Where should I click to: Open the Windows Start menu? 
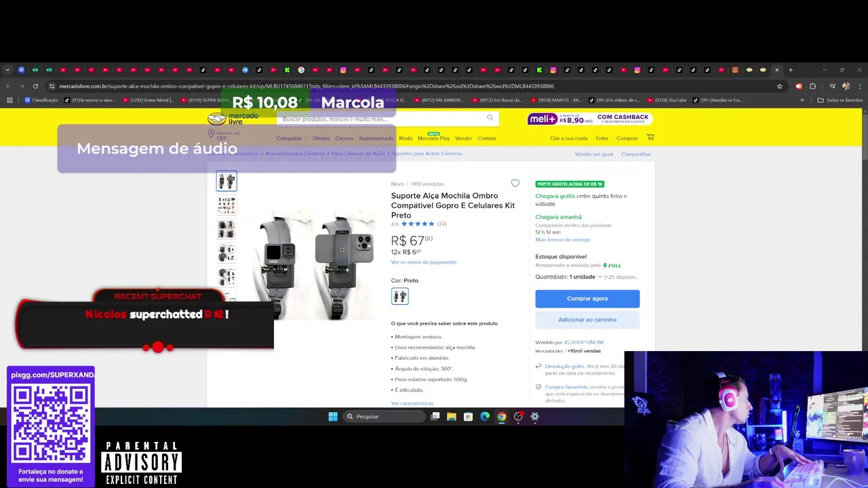point(333,417)
